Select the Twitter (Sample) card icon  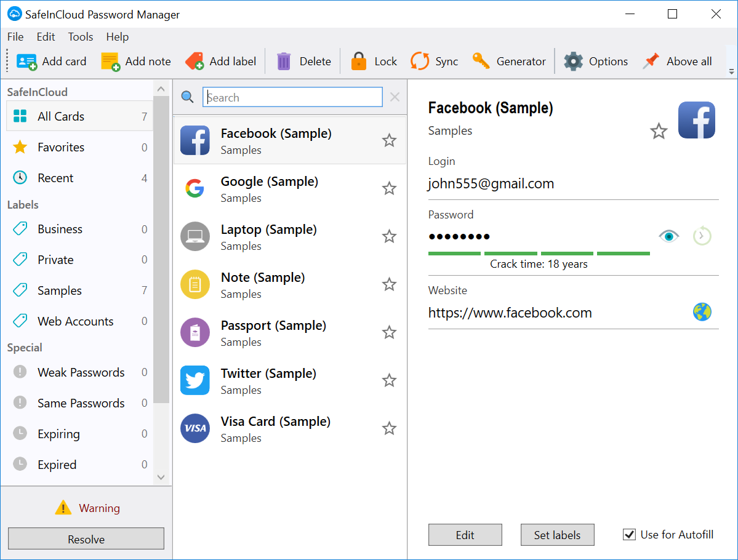coord(195,380)
